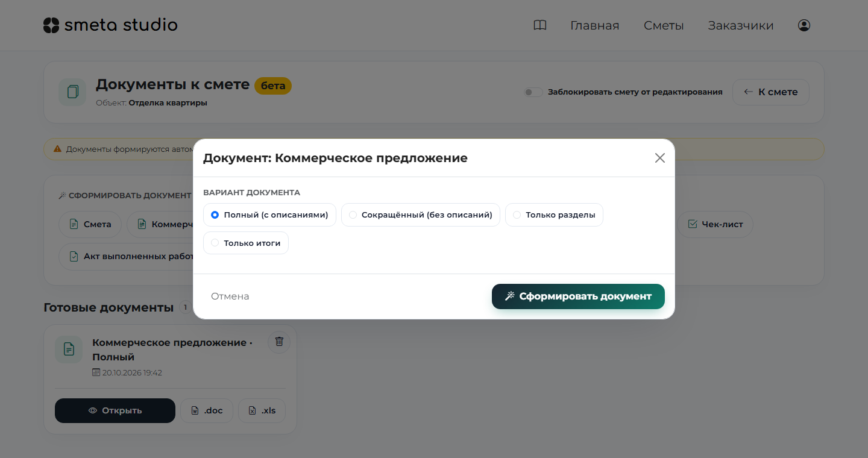The height and width of the screenshot is (458, 868).
Task: Open the user profile icon
Action: pos(804,25)
